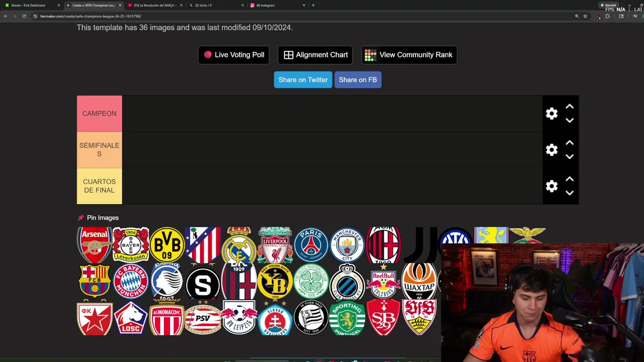This screenshot has height=362, width=644.
Task: Select the Stade Brestois SB29 badge
Action: pos(383,317)
